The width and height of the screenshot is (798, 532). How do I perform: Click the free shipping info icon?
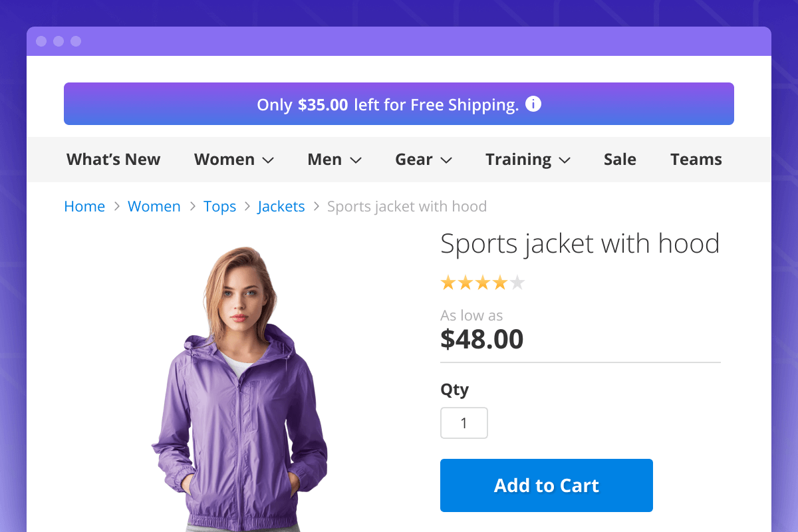coord(532,104)
